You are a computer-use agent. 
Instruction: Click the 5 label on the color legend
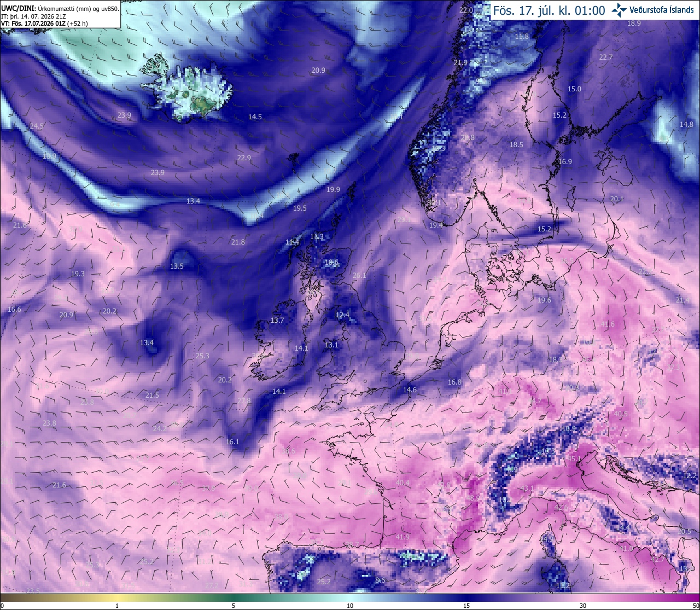point(234,606)
